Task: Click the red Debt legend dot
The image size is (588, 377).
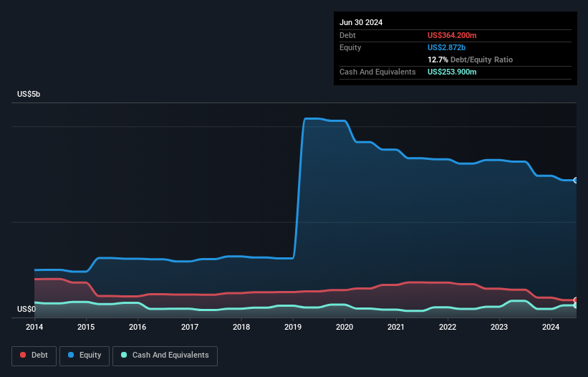Action: click(x=23, y=355)
